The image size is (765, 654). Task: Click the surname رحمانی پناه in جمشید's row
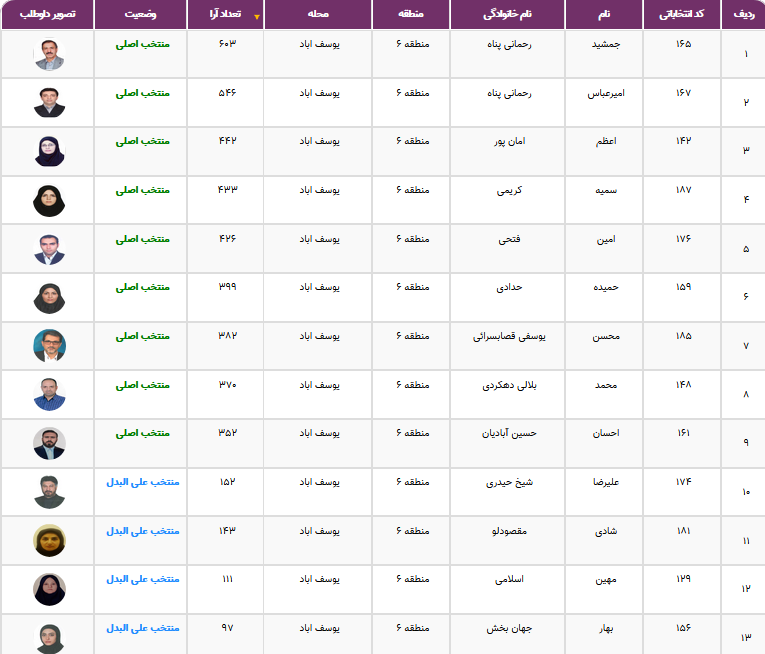509,44
